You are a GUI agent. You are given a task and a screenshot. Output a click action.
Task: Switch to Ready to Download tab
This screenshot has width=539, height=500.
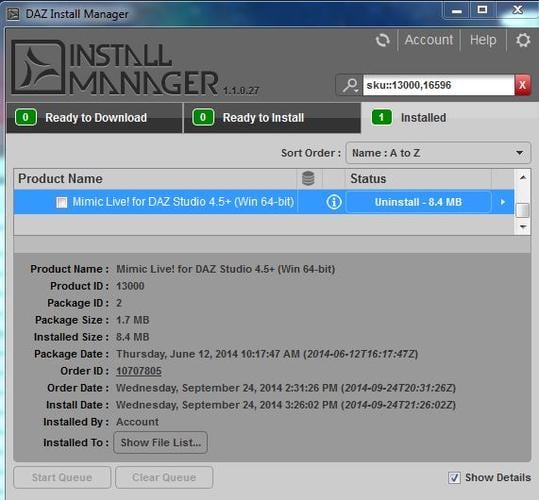pos(95,118)
